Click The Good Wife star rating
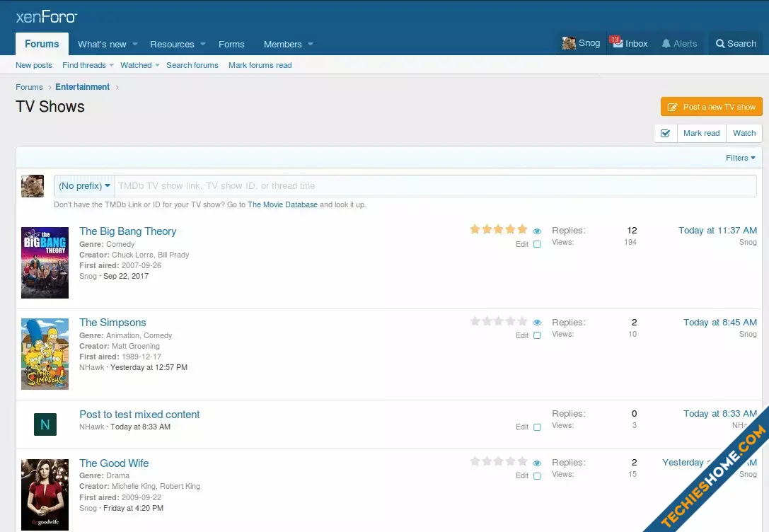769x532 pixels. (x=498, y=462)
